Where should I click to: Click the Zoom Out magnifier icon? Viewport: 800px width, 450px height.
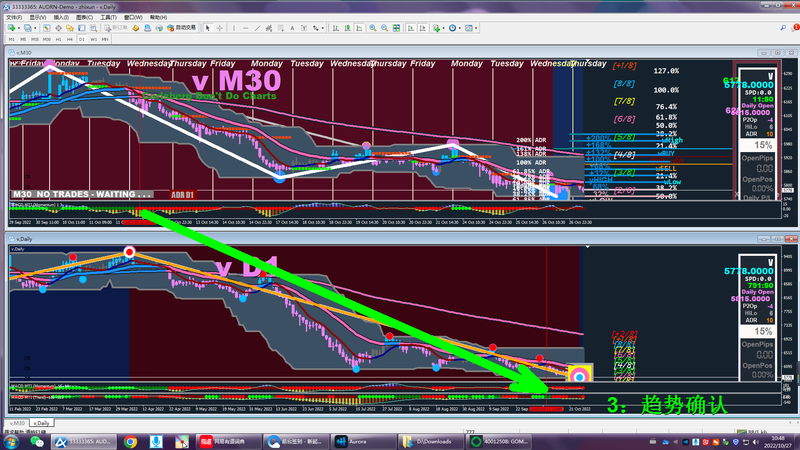pos(385,28)
